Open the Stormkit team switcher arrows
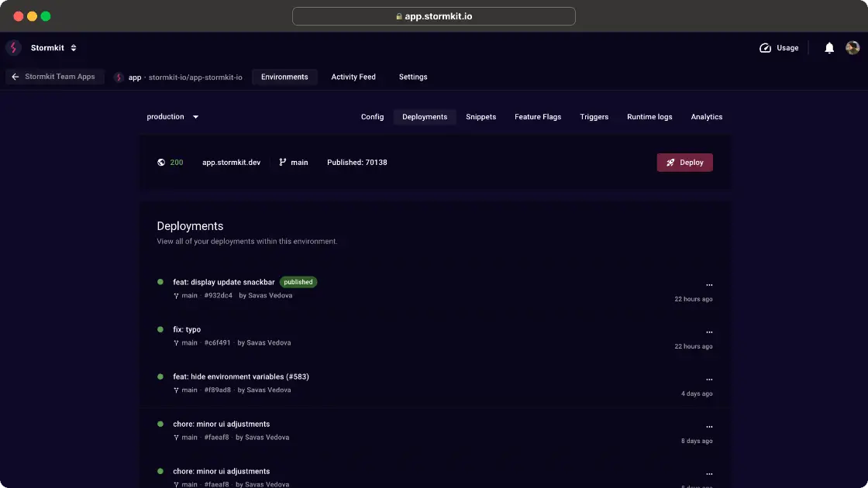Image resolution: width=868 pixels, height=488 pixels. [x=73, y=48]
